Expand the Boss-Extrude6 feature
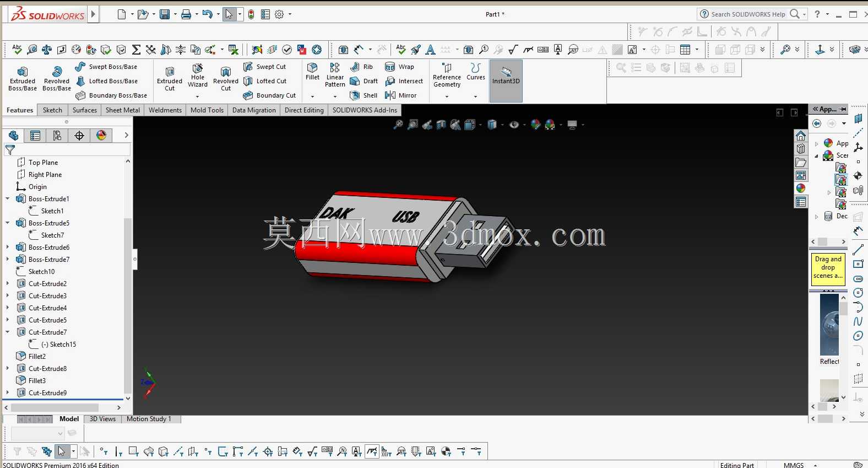Image resolution: width=868 pixels, height=468 pixels. (8, 247)
